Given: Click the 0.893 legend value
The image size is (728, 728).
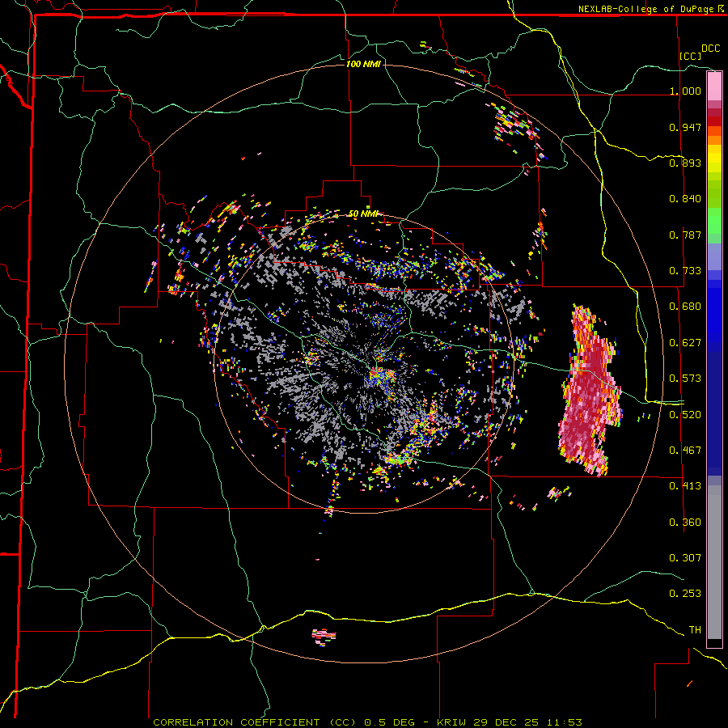Looking at the screenshot, I should click(x=685, y=163).
